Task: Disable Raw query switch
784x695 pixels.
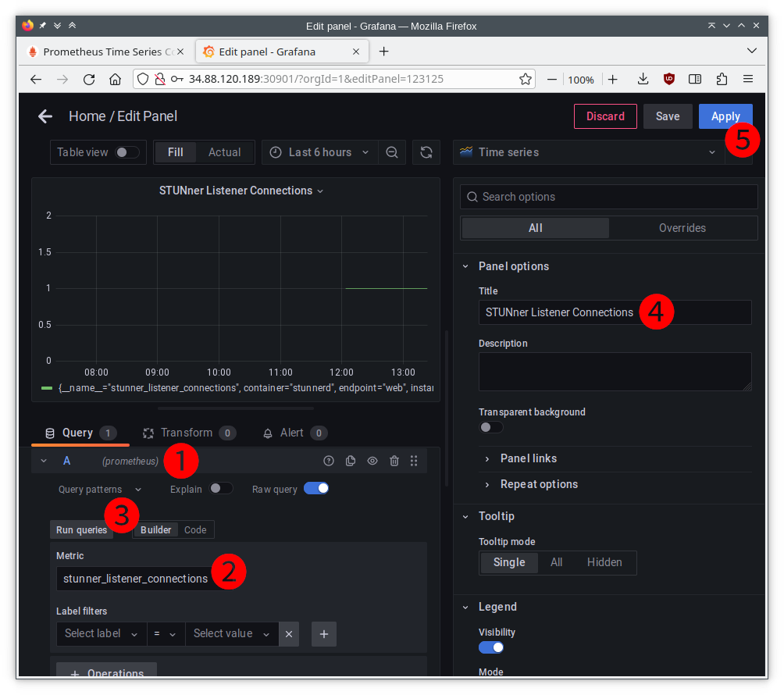Action: click(x=316, y=489)
